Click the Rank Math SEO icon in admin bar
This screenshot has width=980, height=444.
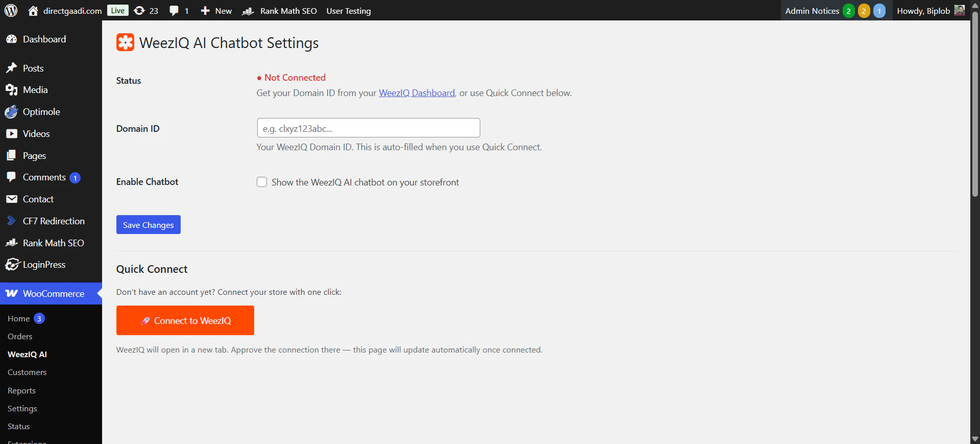coord(248,11)
